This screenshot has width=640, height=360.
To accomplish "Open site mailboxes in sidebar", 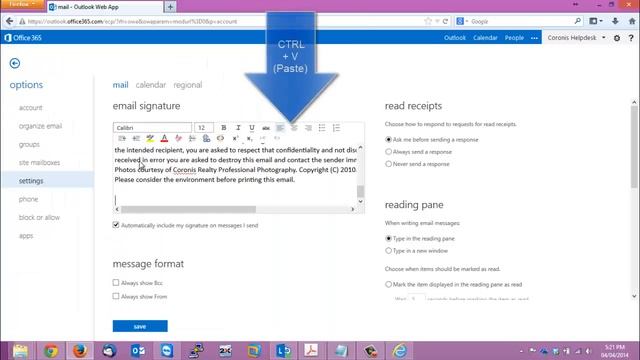I will [39, 162].
